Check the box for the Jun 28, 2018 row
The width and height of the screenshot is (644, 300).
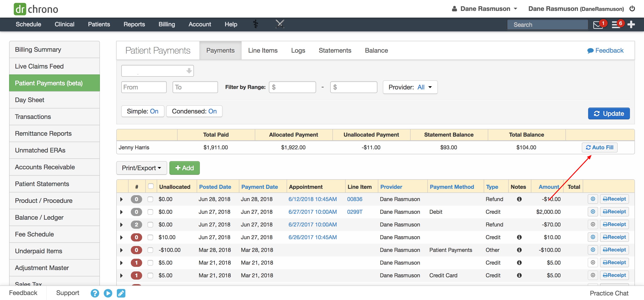pyautogui.click(x=150, y=199)
